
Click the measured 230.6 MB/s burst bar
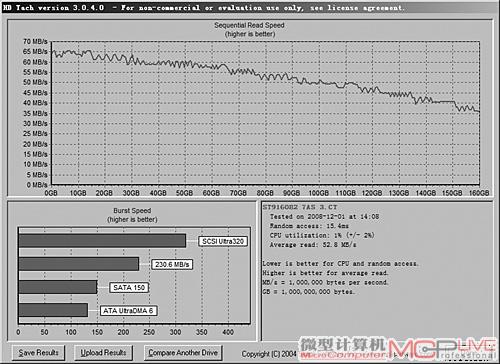tap(79, 264)
